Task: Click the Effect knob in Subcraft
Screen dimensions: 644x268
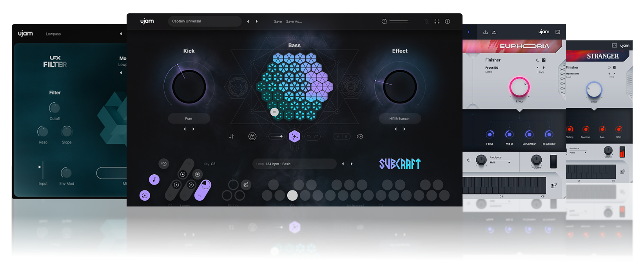Action: point(400,87)
